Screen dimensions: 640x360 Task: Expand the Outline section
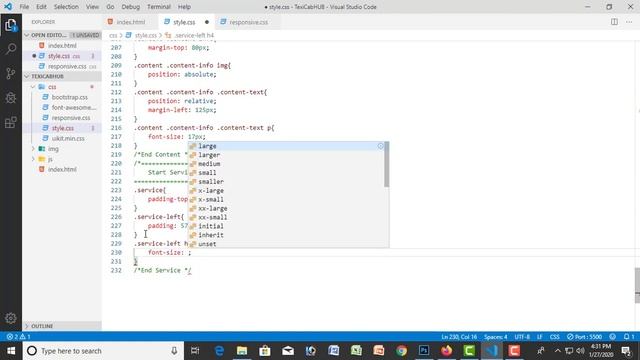point(27,326)
